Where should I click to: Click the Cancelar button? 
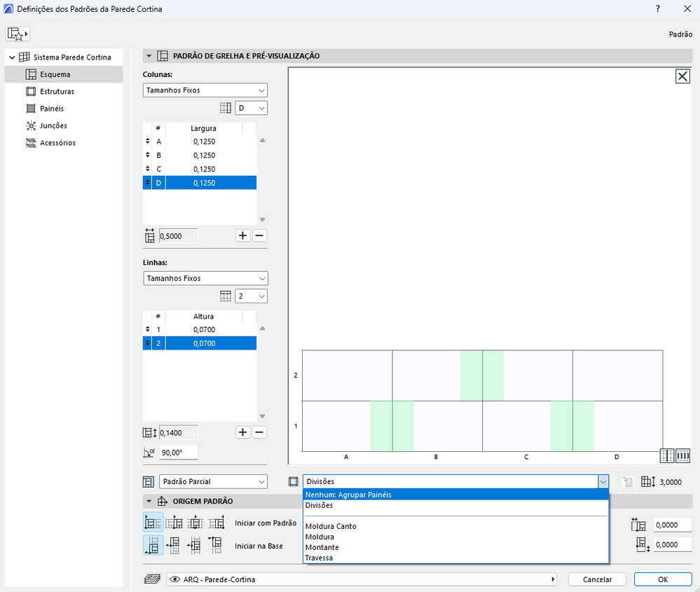coord(597,579)
